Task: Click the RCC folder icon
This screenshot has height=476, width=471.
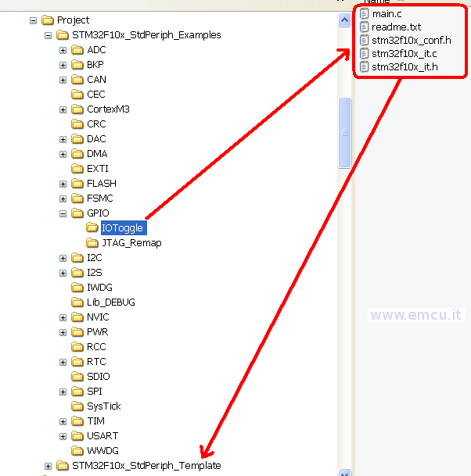Action: [x=77, y=346]
